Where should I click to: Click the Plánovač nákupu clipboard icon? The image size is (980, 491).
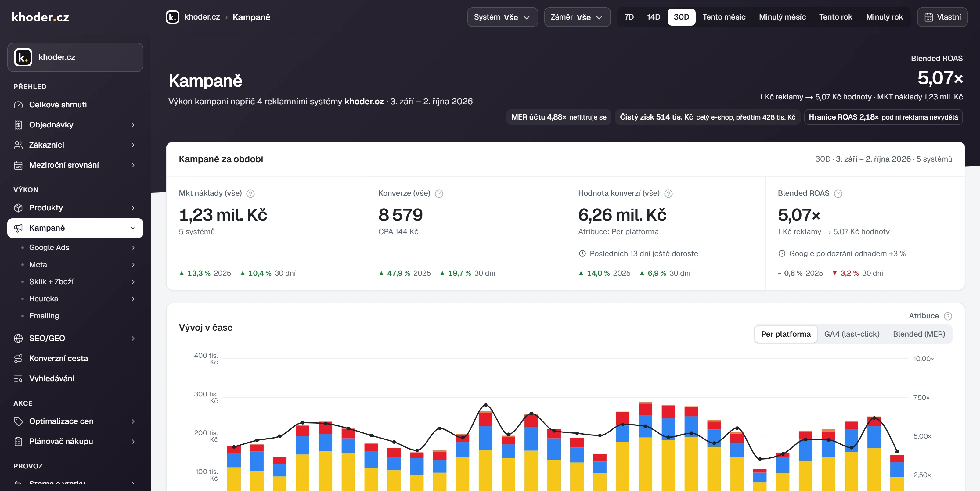[18, 441]
